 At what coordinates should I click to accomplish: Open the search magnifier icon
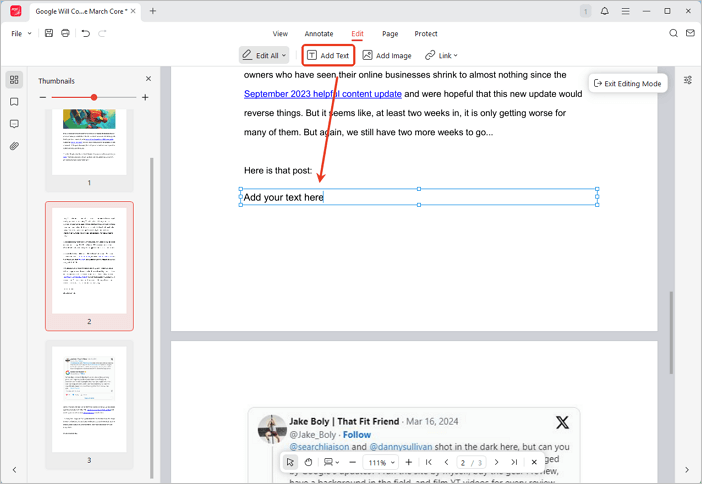pos(673,33)
